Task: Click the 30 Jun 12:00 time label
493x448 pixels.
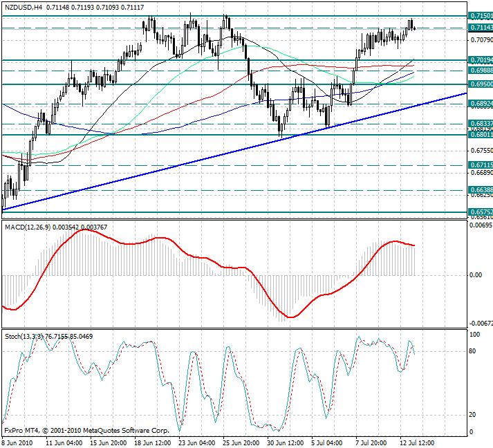Action: 286,443
